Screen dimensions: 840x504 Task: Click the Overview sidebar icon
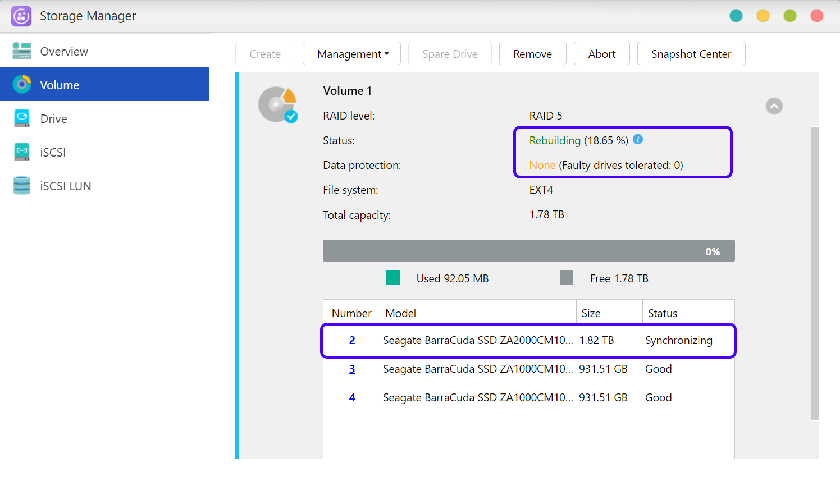(x=22, y=51)
